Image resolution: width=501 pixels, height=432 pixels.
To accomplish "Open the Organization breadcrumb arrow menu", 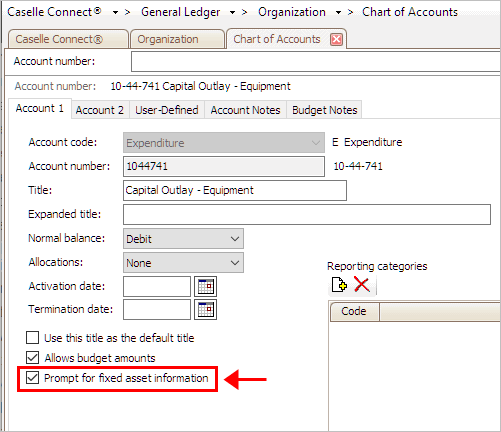I will [x=338, y=13].
